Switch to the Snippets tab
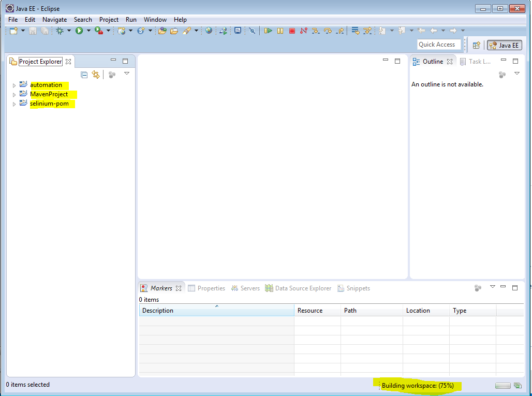The image size is (532, 396). [353, 288]
